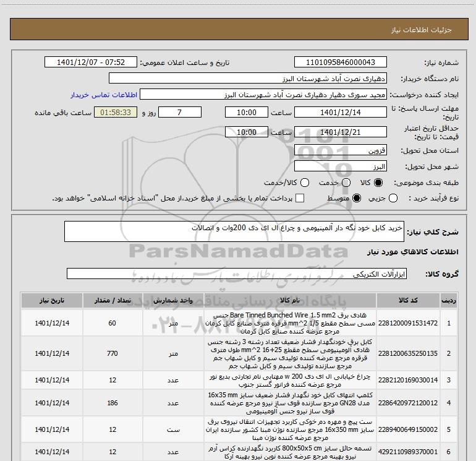Click the price validity time 10:00 field
Viewport: 476px width, 461px height.
coord(247,132)
